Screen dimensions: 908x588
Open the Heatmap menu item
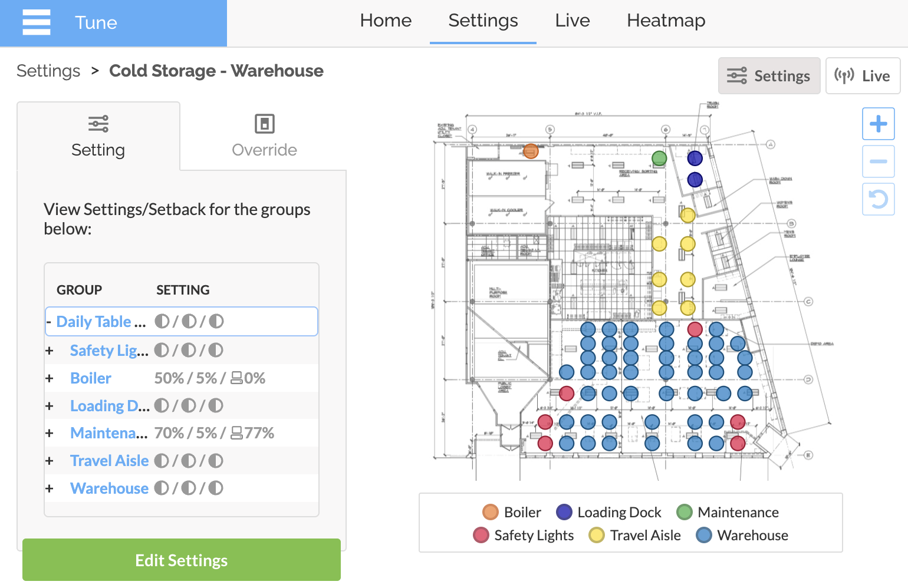666,21
